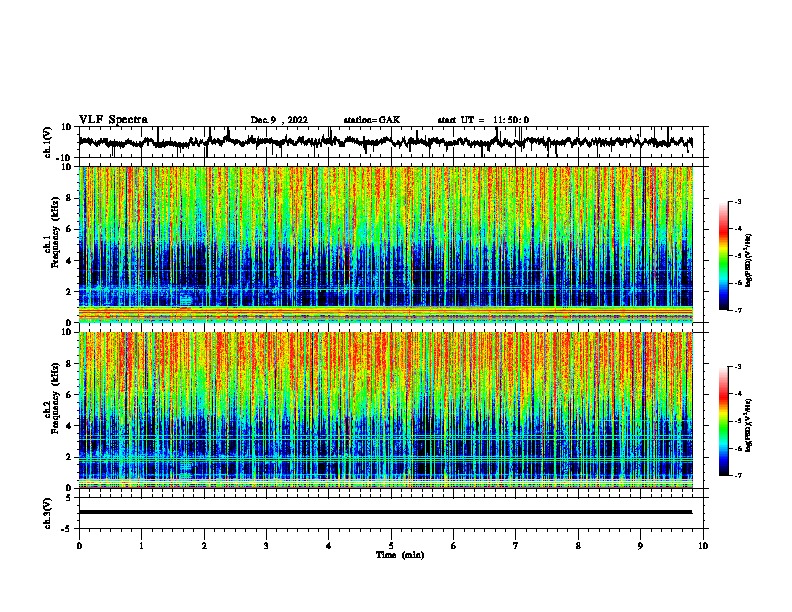Click the ch.3 flat voltage trace line
This screenshot has height=612, width=792.
(385, 512)
